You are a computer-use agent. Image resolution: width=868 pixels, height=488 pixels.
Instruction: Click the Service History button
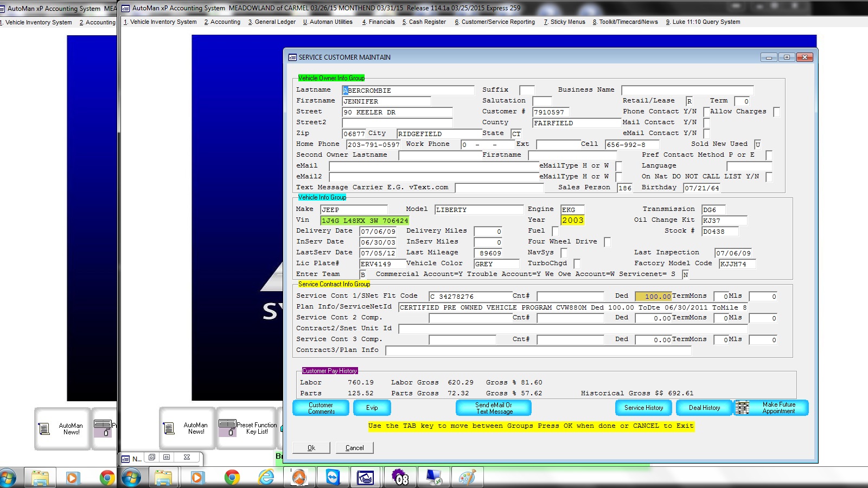pyautogui.click(x=643, y=408)
